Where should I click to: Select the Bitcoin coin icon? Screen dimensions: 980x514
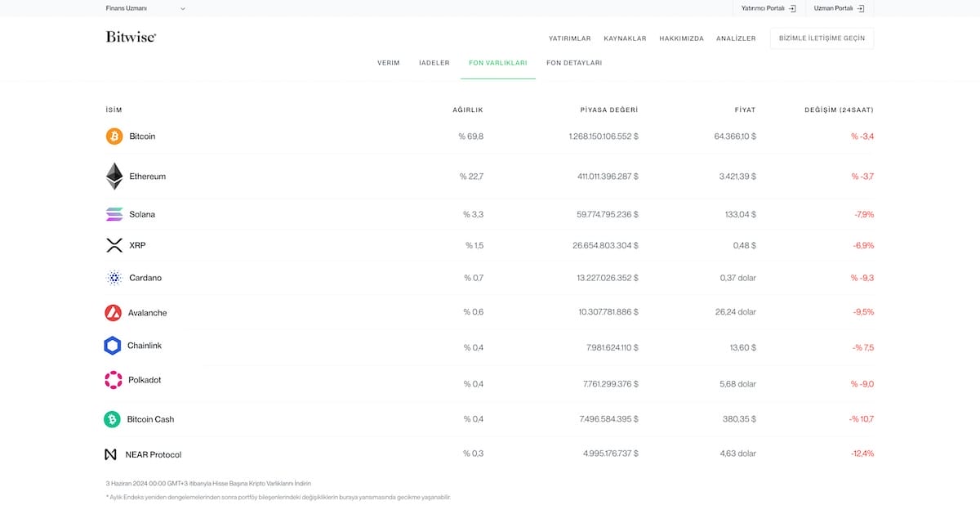tap(114, 136)
